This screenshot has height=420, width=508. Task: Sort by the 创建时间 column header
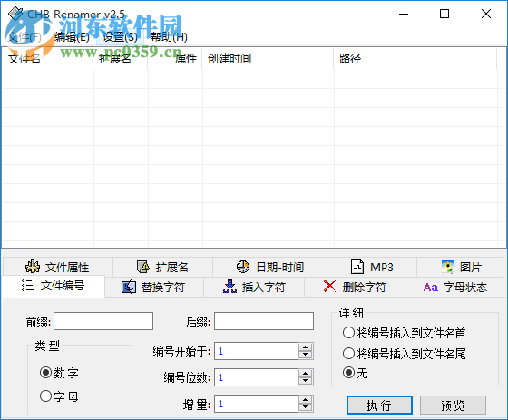coord(269,59)
